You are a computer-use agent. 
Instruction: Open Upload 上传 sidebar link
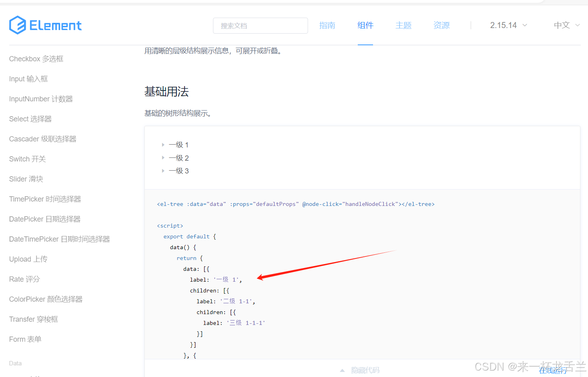28,259
